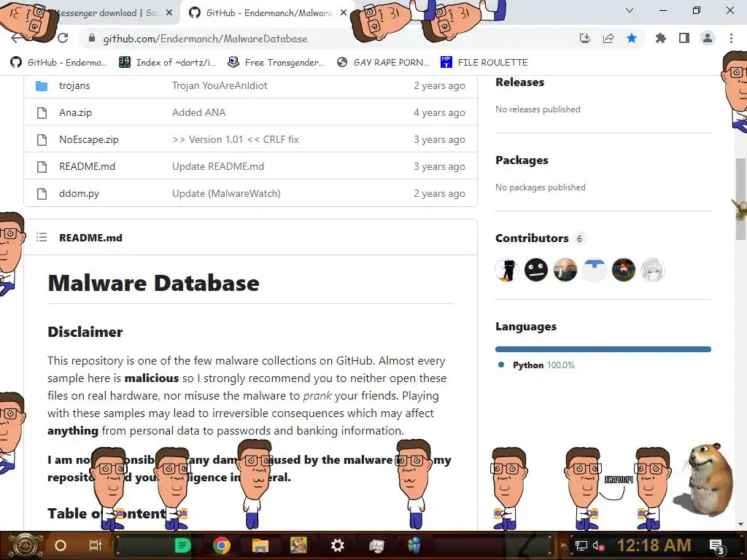This screenshot has height=560, width=747.
Task: Open the Trojan YouAreAnIdiot commit message
Action: point(220,86)
